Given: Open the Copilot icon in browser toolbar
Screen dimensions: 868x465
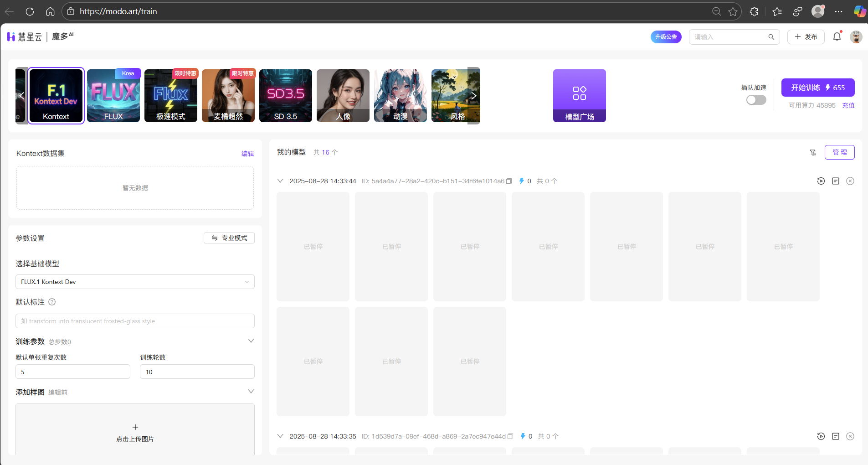Looking at the screenshot, I should tap(859, 11).
